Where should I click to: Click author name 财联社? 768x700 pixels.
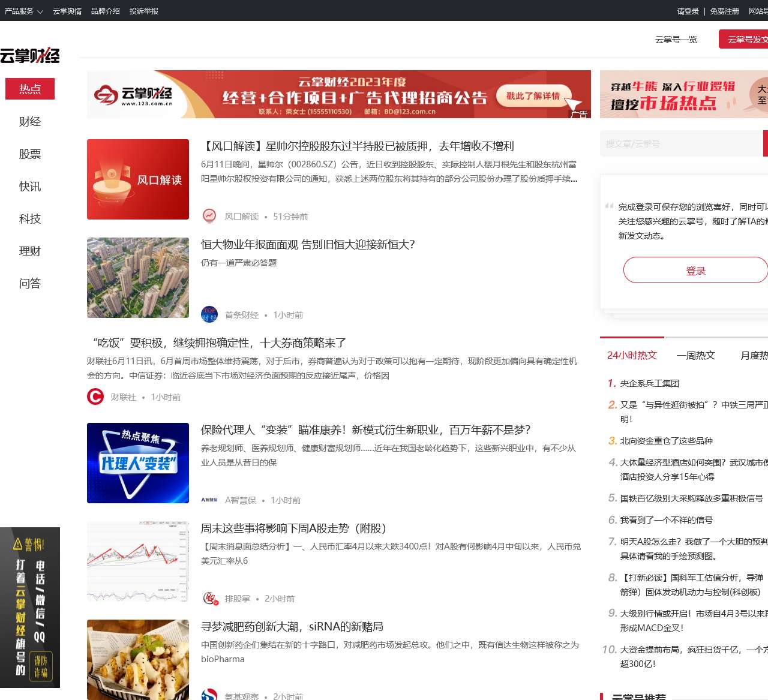tap(124, 397)
